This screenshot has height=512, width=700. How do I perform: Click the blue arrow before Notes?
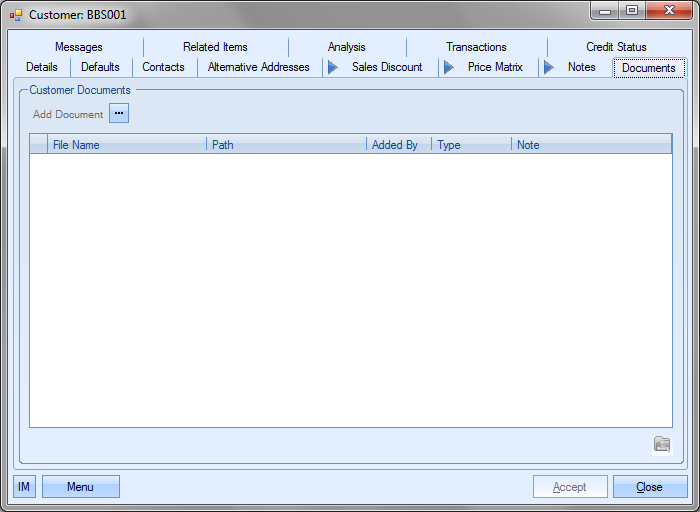[548, 68]
